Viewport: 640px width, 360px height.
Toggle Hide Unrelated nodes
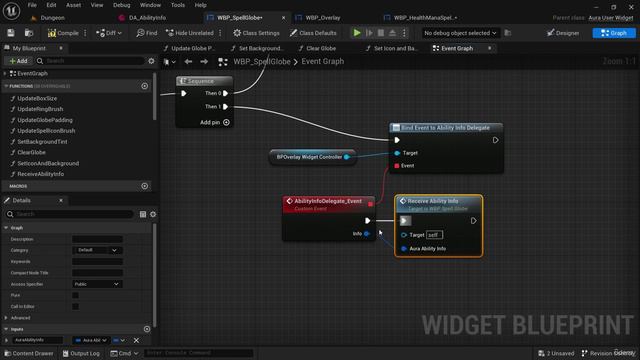(190, 33)
